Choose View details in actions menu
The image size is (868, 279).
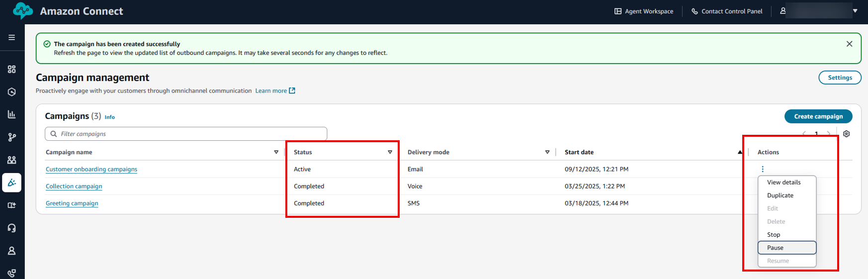783,183
